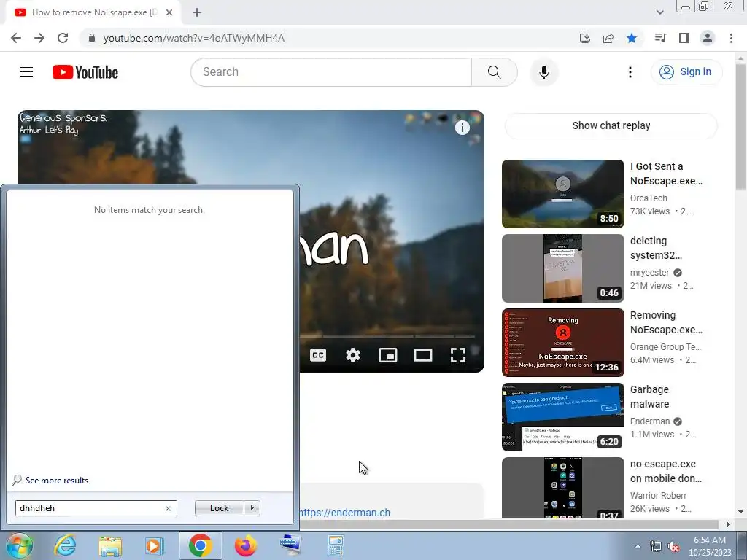Switch to Chrome taskbar button
This screenshot has width=747, height=560.
point(200,545)
